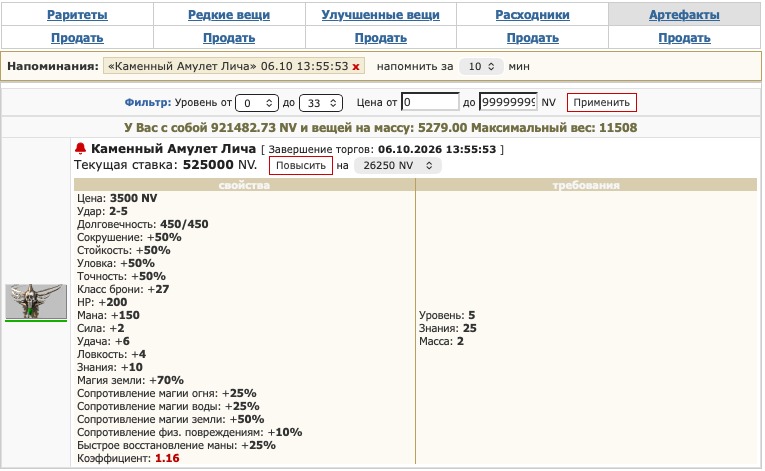Click the Максимальный вес: 11508 text
Image resolution: width=765 pixels, height=471 pixels.
(554, 128)
